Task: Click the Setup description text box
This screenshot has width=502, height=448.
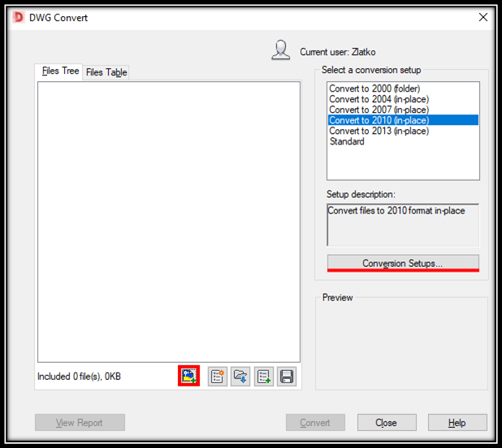Action: (403, 225)
